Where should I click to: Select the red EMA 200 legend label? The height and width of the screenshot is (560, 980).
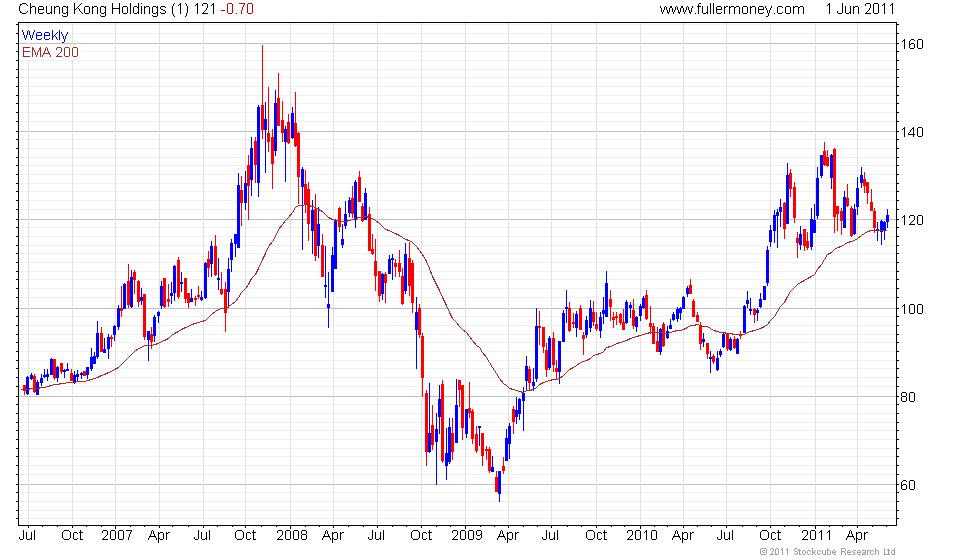click(50, 52)
